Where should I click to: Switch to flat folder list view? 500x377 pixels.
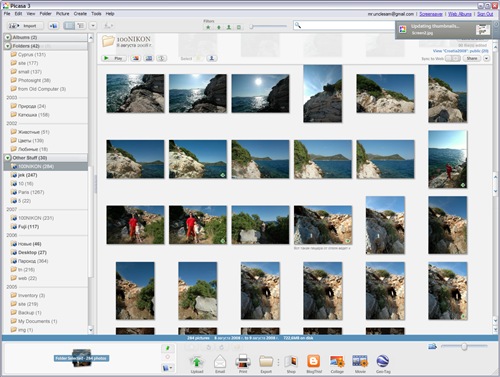click(x=69, y=26)
